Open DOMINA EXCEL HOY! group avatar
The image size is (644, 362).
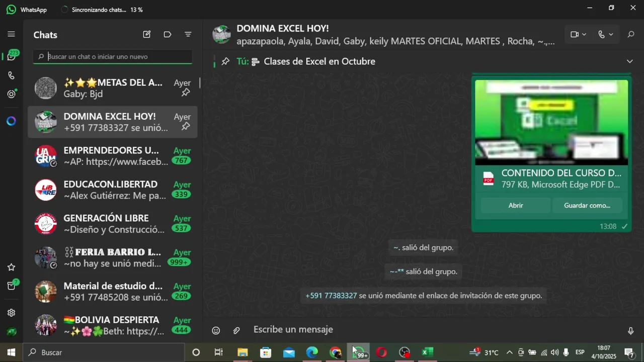(221, 34)
